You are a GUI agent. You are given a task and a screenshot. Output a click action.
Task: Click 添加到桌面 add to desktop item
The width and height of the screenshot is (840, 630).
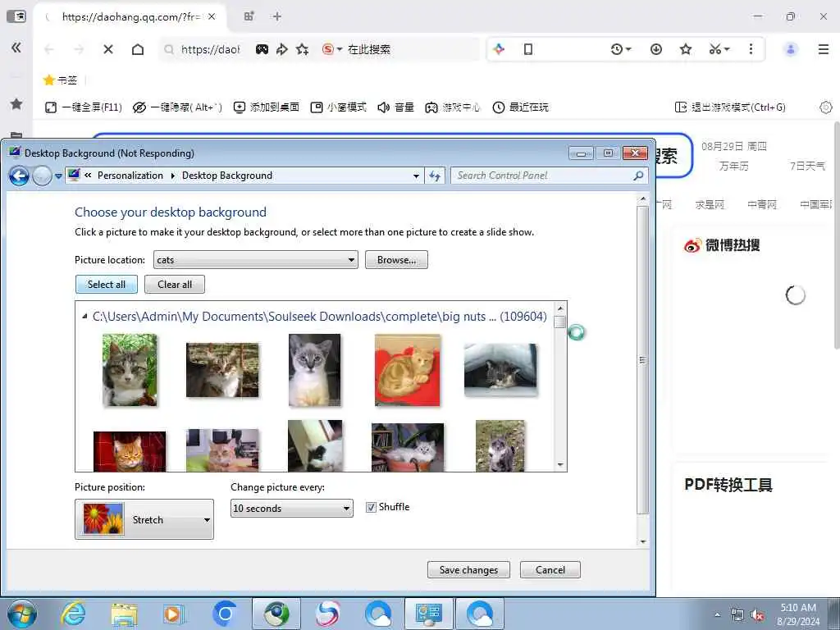click(x=267, y=107)
